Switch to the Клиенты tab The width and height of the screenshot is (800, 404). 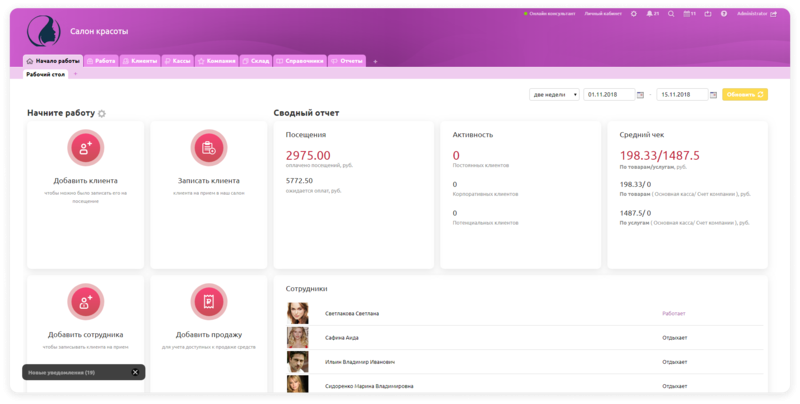click(139, 61)
